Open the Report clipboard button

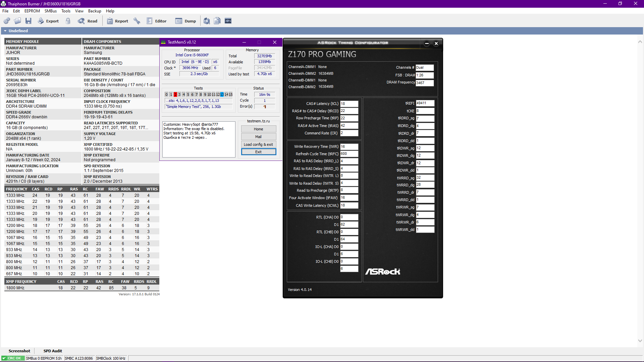pyautogui.click(x=118, y=21)
